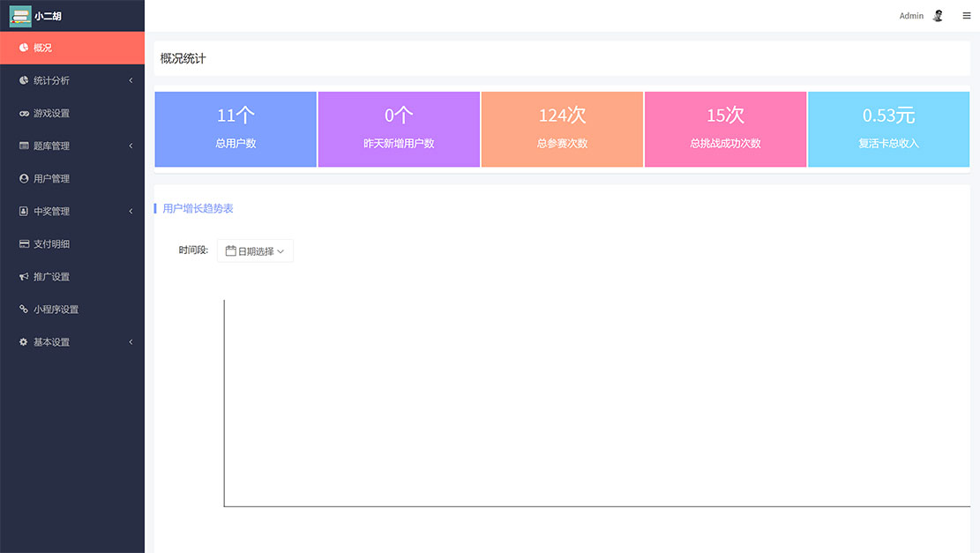Click the user icon beside 用户管理

(x=24, y=179)
